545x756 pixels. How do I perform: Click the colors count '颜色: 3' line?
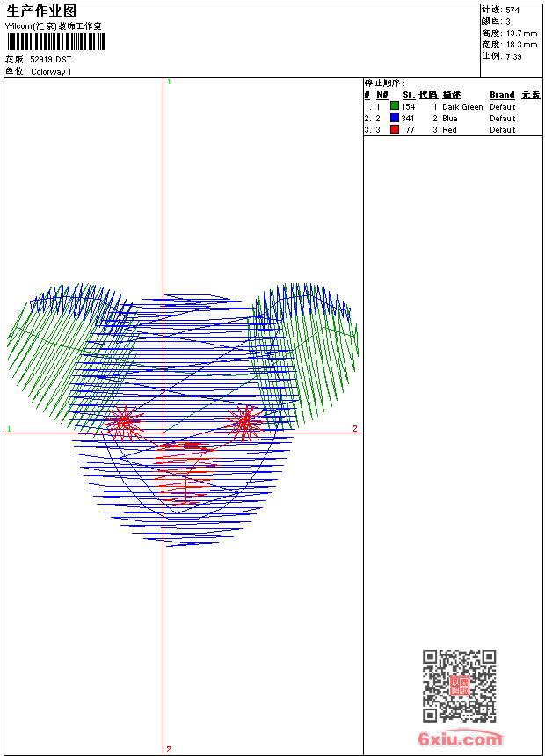point(496,21)
